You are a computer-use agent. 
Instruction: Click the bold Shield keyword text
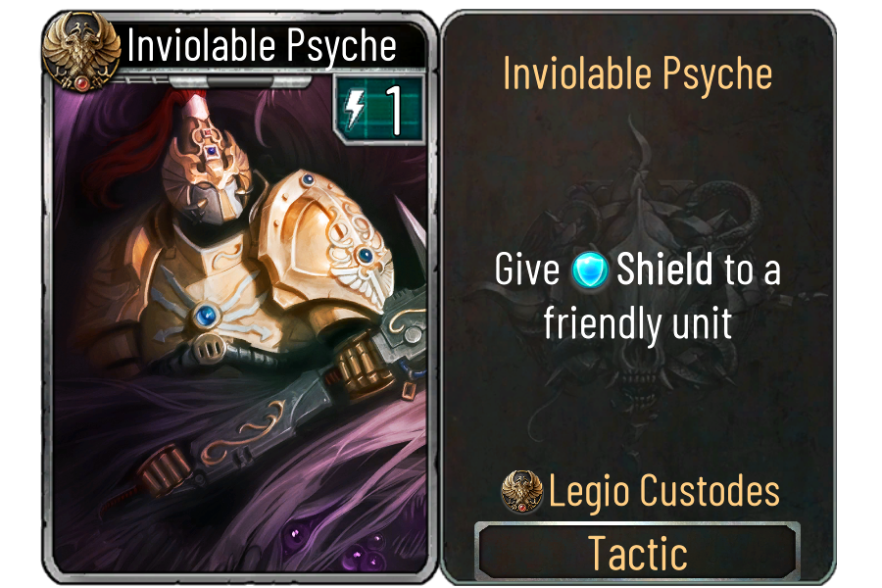pyautogui.click(x=664, y=269)
